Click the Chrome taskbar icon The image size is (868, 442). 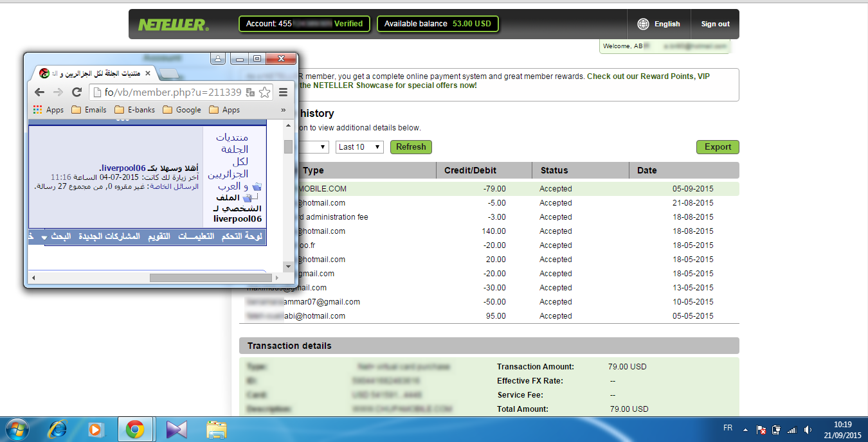[134, 429]
